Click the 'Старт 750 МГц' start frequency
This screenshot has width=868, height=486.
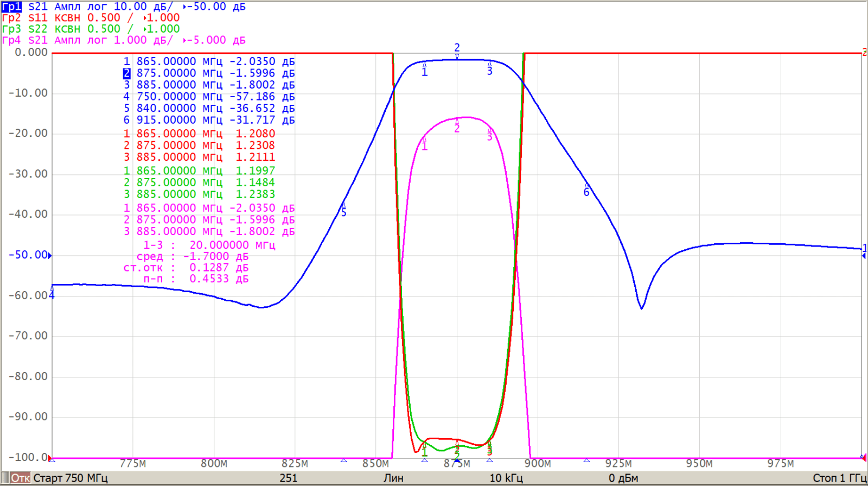tap(71, 478)
